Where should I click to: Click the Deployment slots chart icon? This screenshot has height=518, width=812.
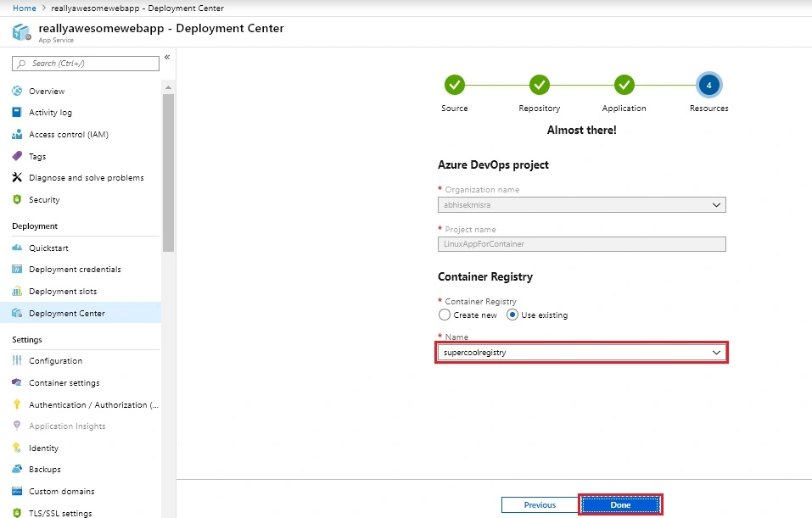(x=17, y=291)
